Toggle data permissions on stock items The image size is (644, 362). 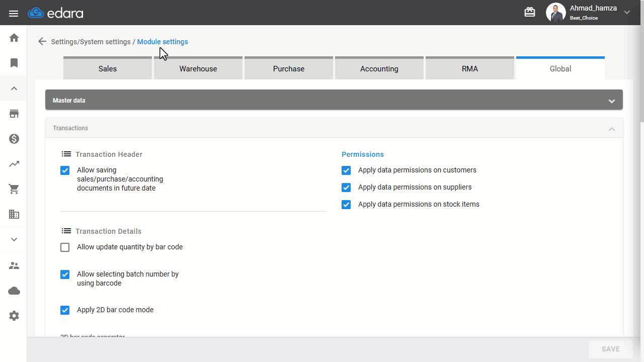(x=346, y=205)
